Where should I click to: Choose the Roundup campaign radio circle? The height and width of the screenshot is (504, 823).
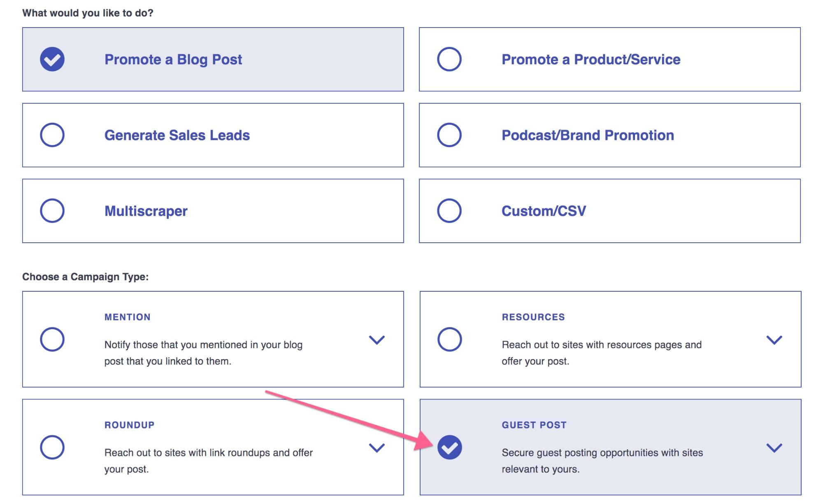click(52, 447)
